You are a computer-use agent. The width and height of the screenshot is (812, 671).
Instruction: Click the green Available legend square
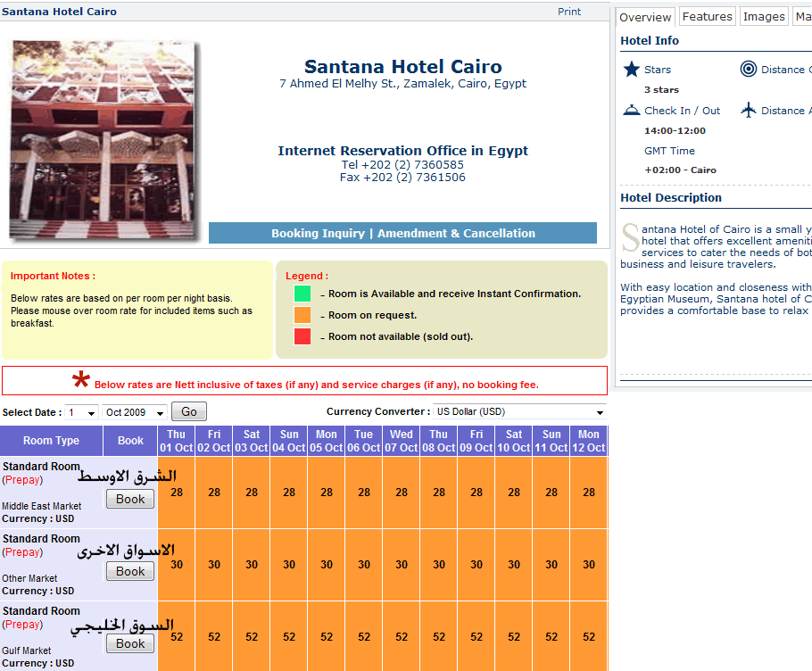302,294
